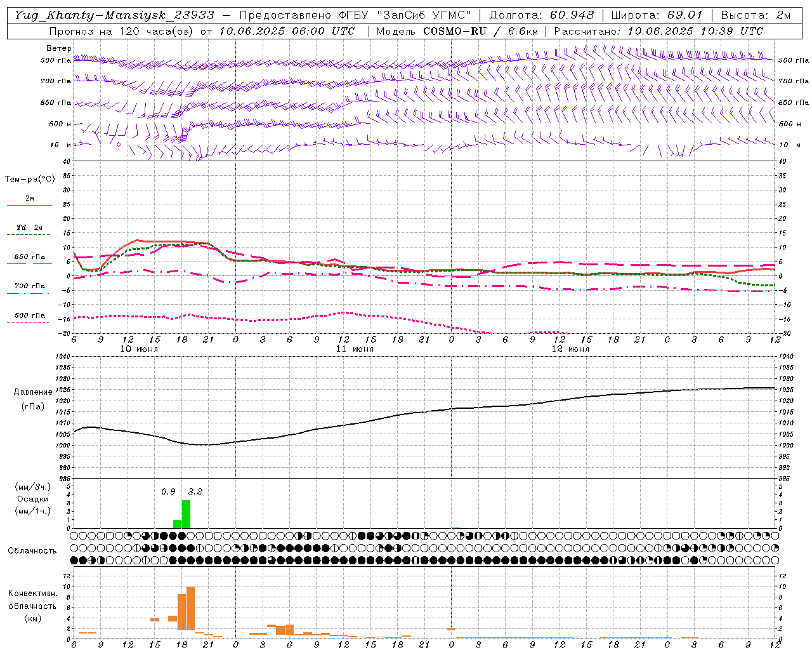Screen dimensions: 812x650
Task: Click the solid line sample under the 2м legend
Action: click(29, 205)
